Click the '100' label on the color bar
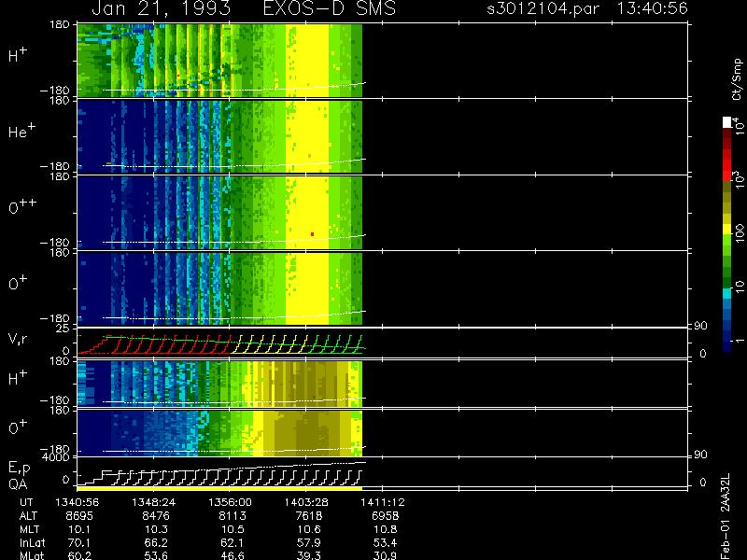The height and width of the screenshot is (560, 747). click(740, 233)
